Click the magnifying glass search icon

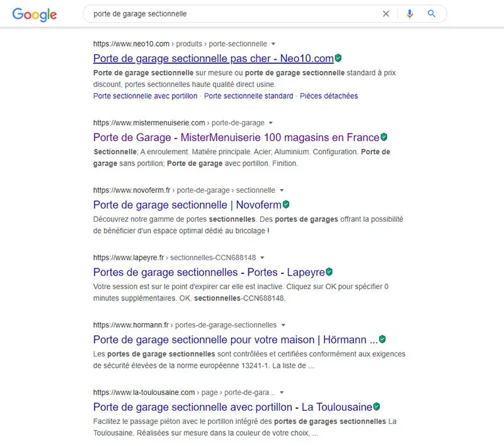[x=432, y=13]
